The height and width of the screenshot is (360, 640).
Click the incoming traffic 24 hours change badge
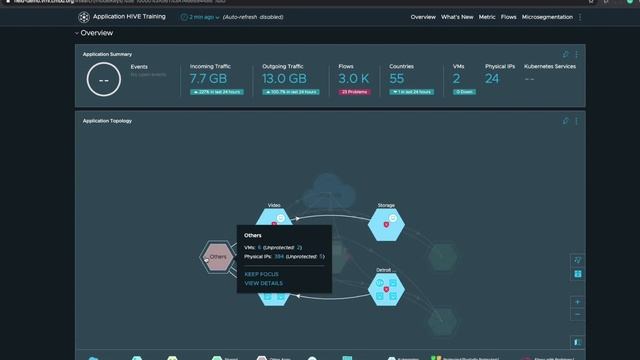[x=217, y=92]
